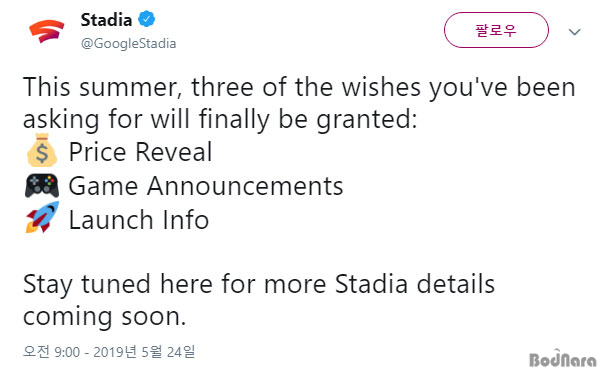Click the 'Game Announcements' text
This screenshot has width=600, height=370.
point(206,186)
